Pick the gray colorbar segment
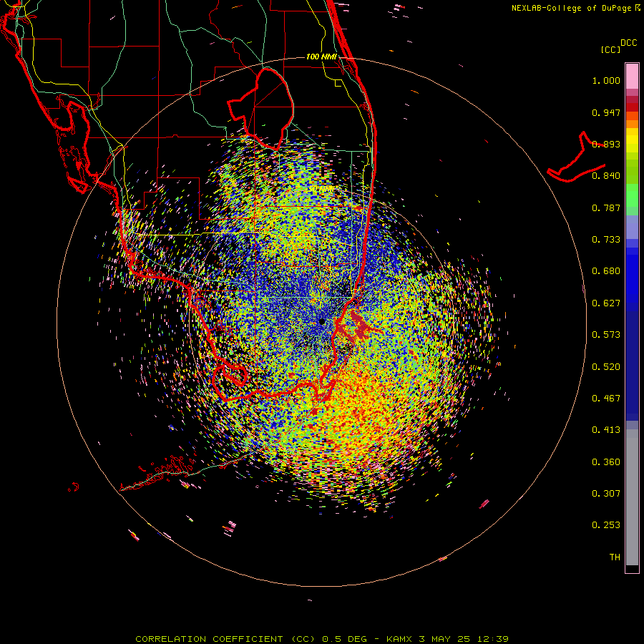Screen dimensions: 644x644 (x=632, y=497)
